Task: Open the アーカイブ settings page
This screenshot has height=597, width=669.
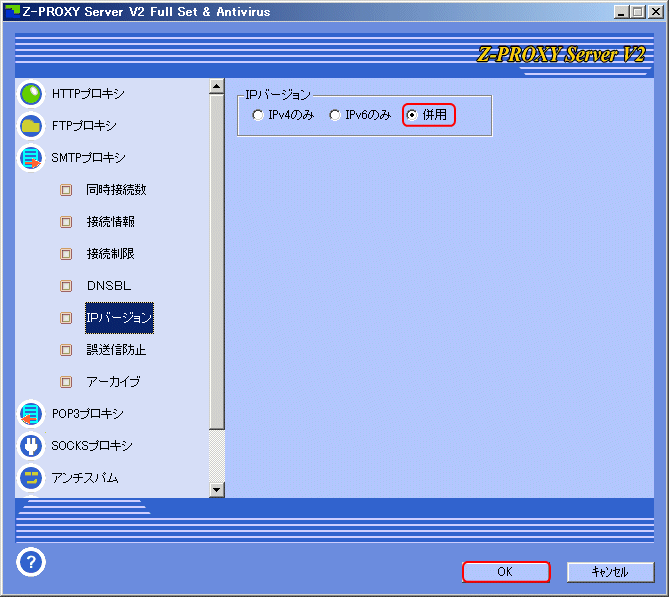Action: tap(113, 381)
